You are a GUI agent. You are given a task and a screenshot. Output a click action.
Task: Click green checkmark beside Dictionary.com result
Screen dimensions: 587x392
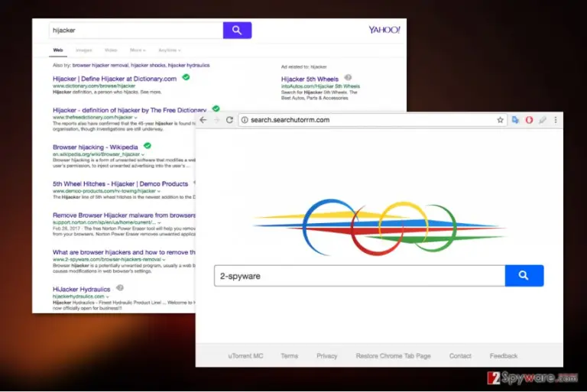point(186,77)
